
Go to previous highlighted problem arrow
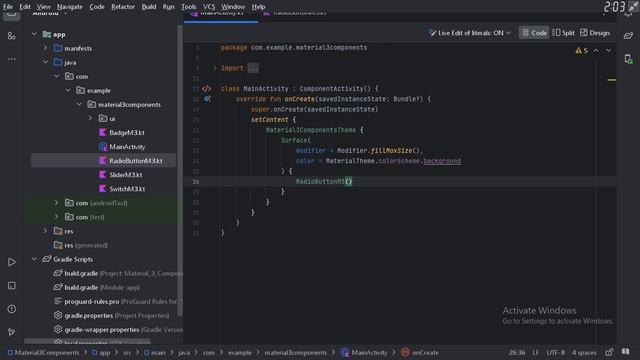pos(596,50)
